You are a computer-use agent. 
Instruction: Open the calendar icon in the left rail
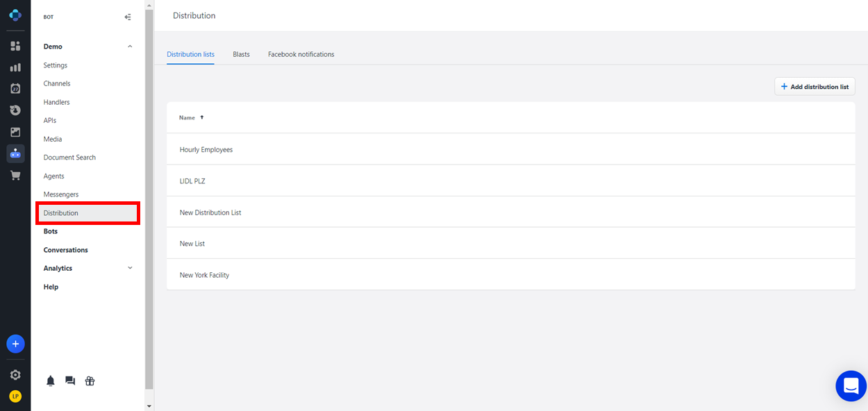15,89
